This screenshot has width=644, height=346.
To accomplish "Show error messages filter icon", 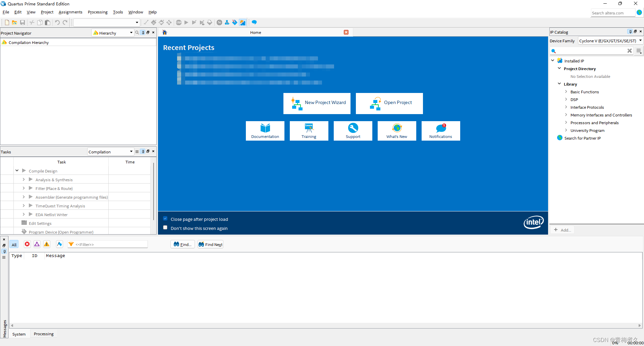I will (x=27, y=244).
